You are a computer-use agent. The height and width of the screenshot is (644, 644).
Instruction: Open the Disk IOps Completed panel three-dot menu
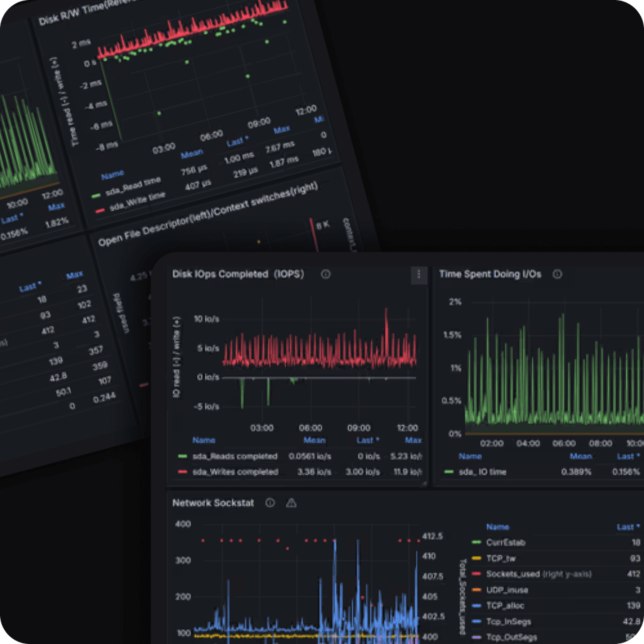tap(419, 275)
